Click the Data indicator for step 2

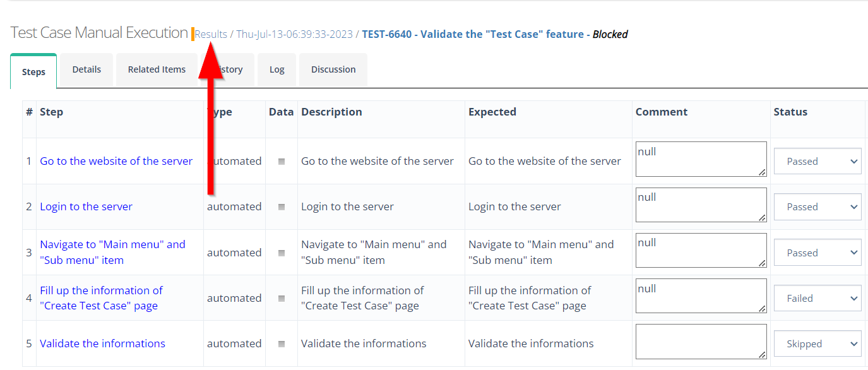pos(282,207)
